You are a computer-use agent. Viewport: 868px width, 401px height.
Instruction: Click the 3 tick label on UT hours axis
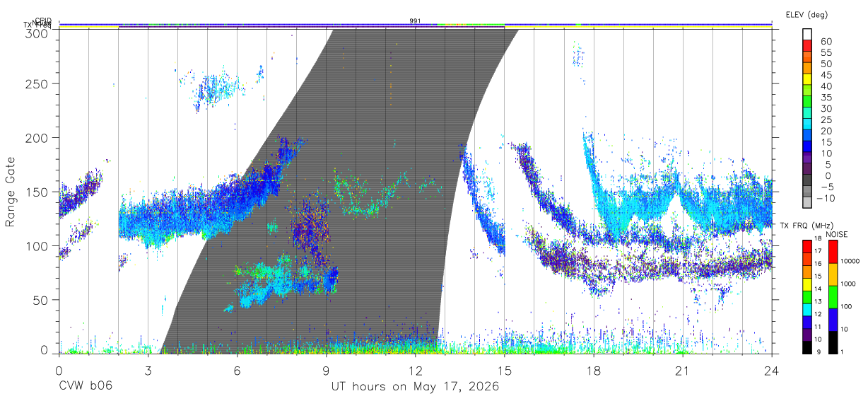pyautogui.click(x=148, y=371)
